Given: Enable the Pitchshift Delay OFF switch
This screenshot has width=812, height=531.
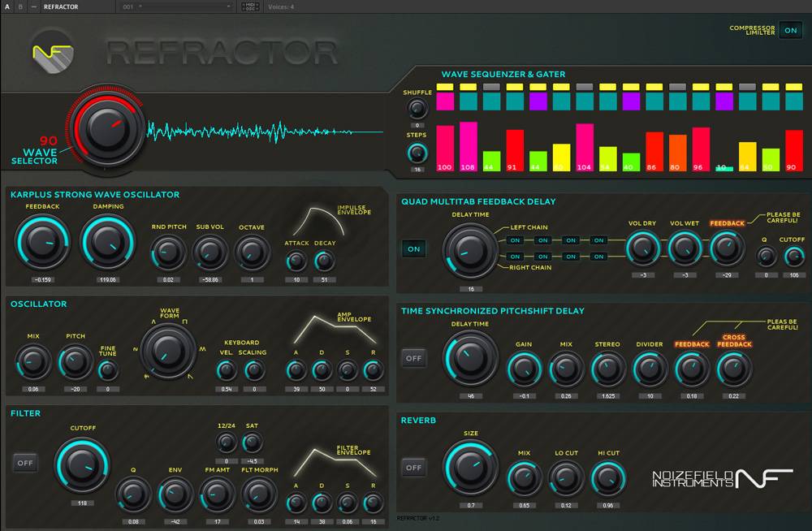Looking at the screenshot, I should coord(414,359).
